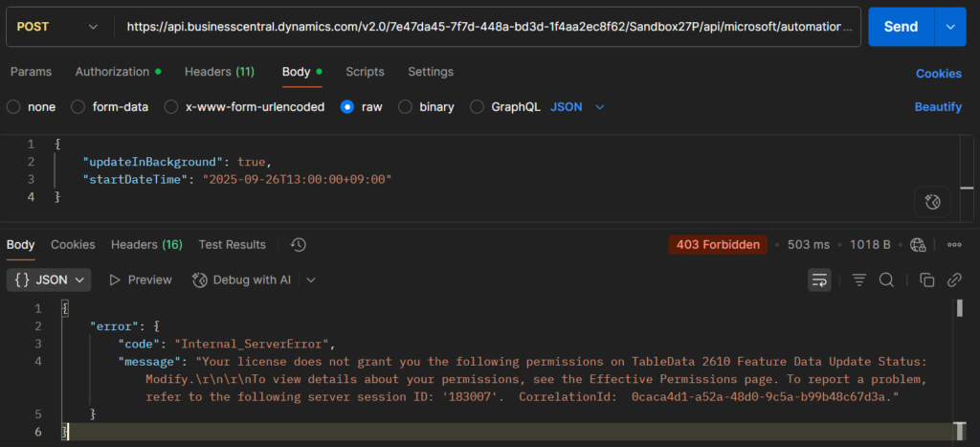Click the word wrap icon in response toolbar
The image size is (980, 447).
[x=819, y=279]
